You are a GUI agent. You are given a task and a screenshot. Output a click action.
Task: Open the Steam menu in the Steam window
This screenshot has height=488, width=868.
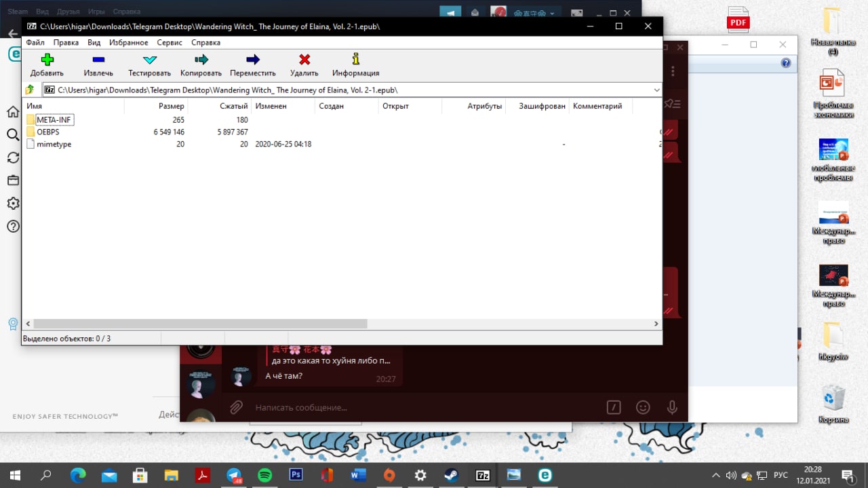18,12
